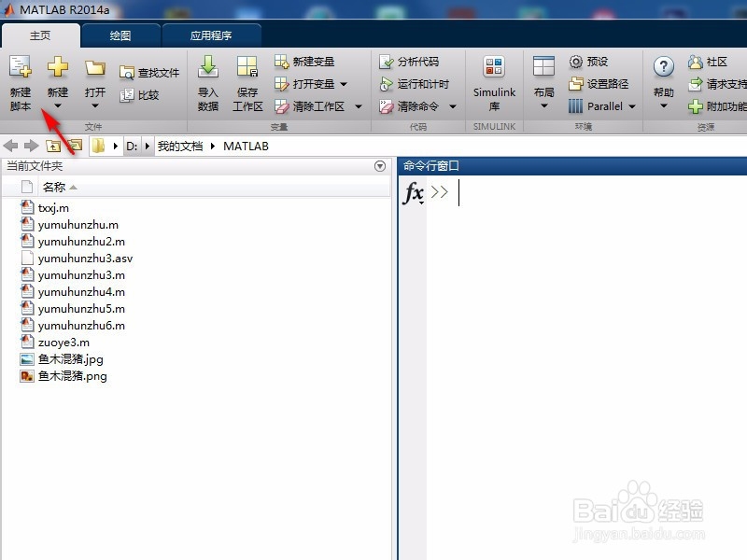Screen dimensions: 747x560
Task: Click the yellow plus 新建 icon
Action: (58, 66)
